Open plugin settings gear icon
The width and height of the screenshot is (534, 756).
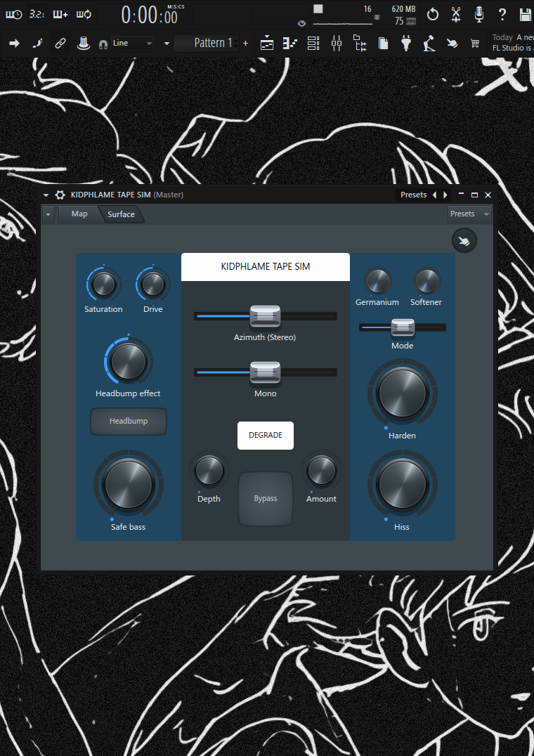pyautogui.click(x=60, y=195)
